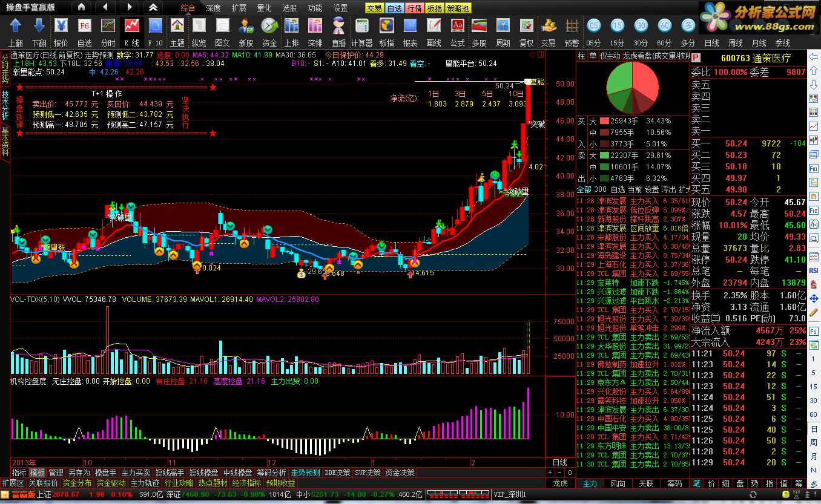
Task: Switch to 60分 period button
Action: 664,25
